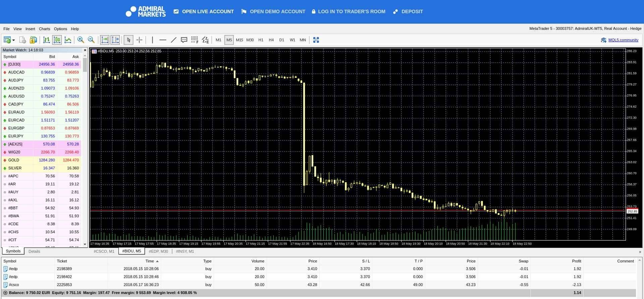Toggle chart shift button

coord(115,40)
